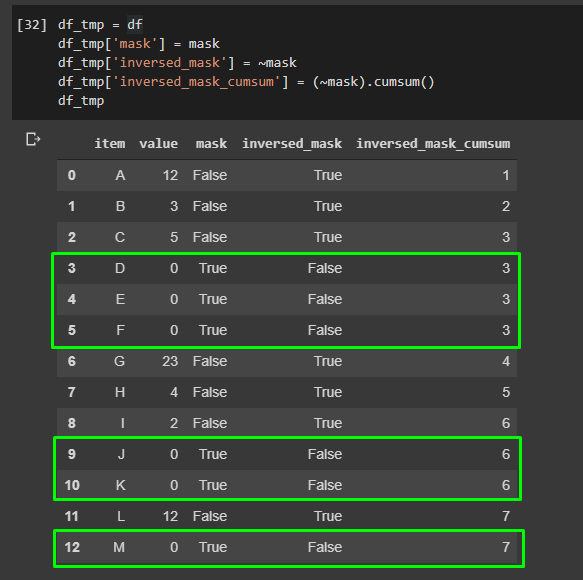583x580 pixels.
Task: Click the code line with (~mask).cumsum()
Action: (246, 82)
